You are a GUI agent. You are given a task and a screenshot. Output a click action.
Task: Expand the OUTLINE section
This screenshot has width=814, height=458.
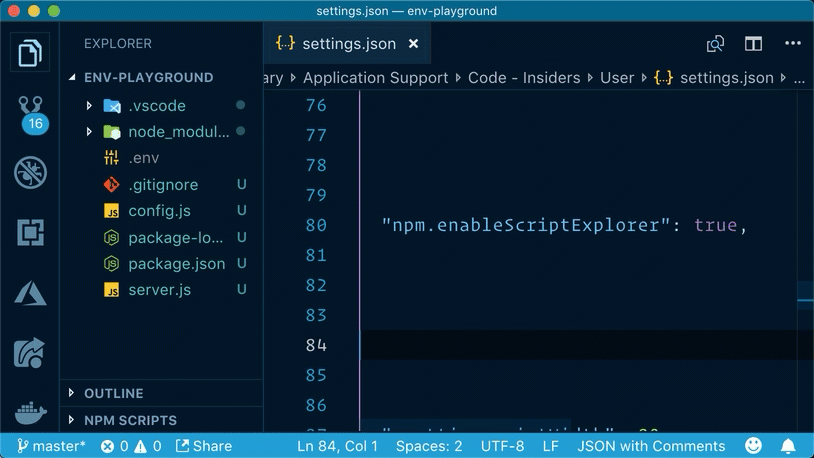[x=113, y=393]
